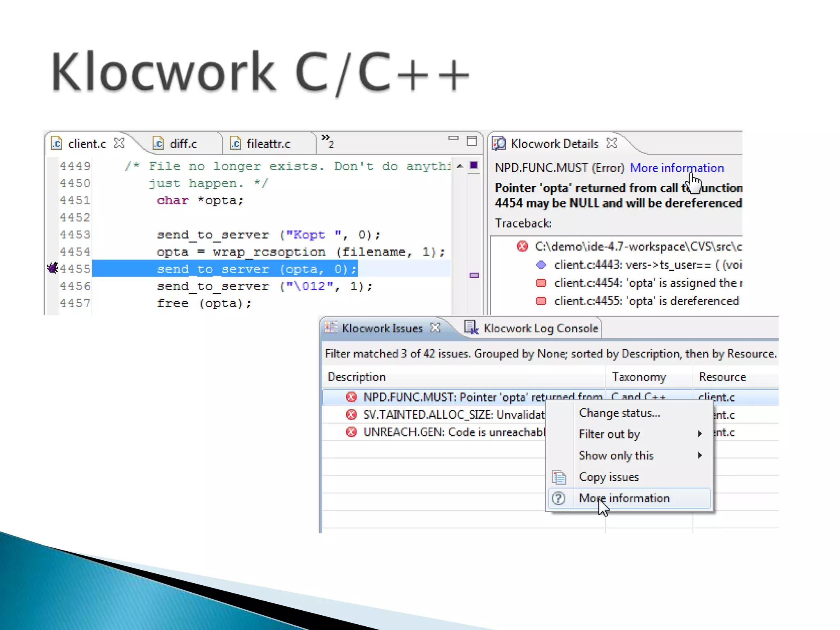
Task: Click the error icon on the NPD.FUNC.MUST issue row
Action: [x=351, y=397]
